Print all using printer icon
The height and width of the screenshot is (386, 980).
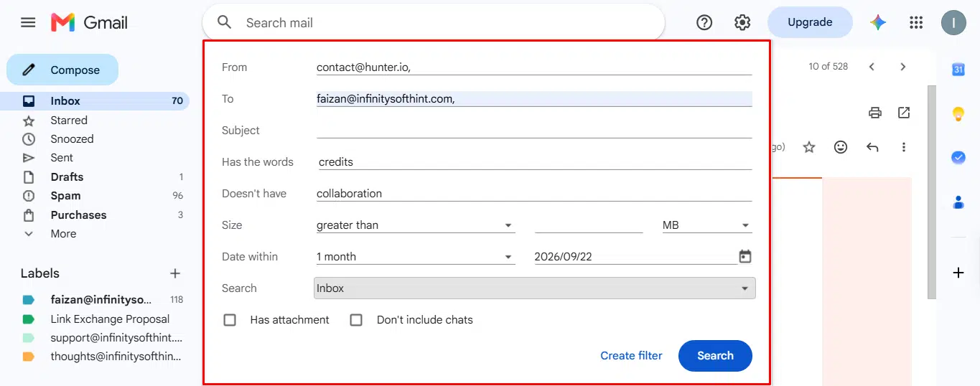[874, 113]
